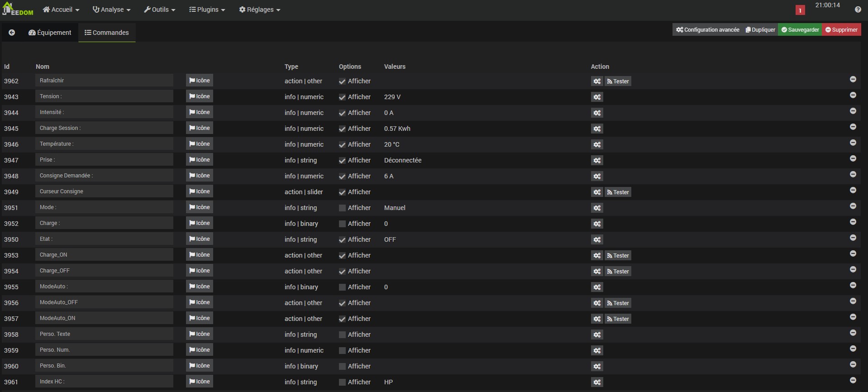This screenshot has height=392, width=868.
Task: Remove the Mode command with minus icon
Action: click(853, 206)
